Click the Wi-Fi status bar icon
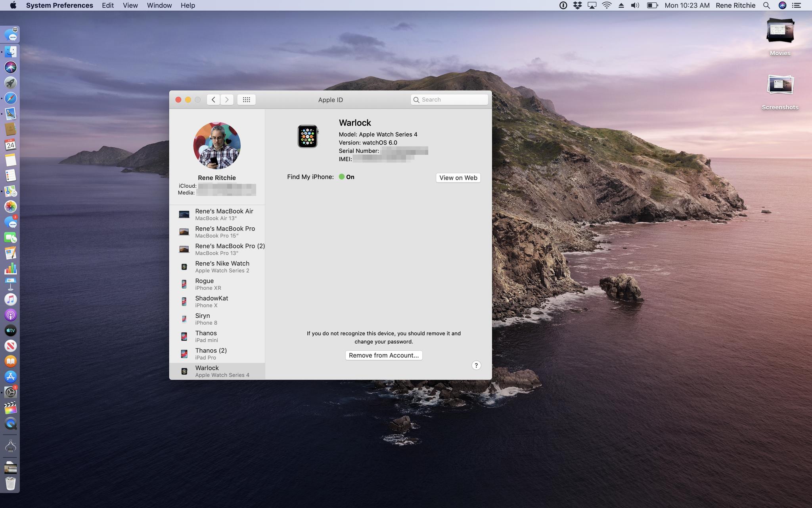This screenshot has width=812, height=508. tap(606, 5)
